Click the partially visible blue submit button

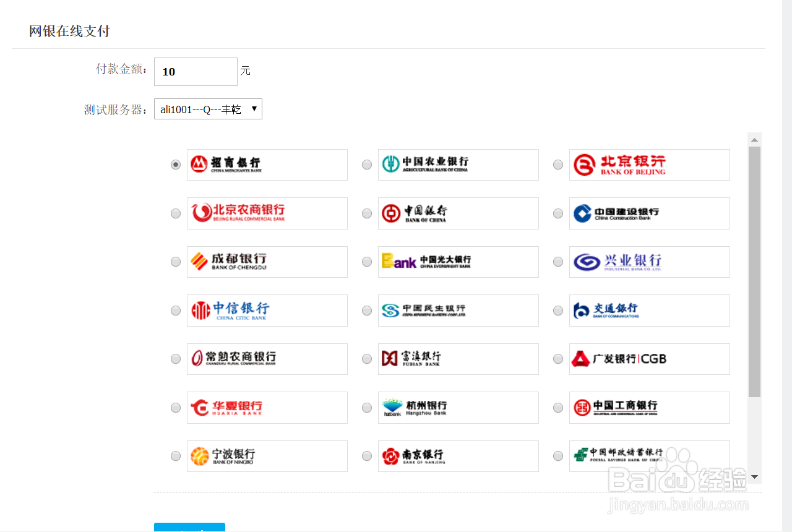pos(189,527)
